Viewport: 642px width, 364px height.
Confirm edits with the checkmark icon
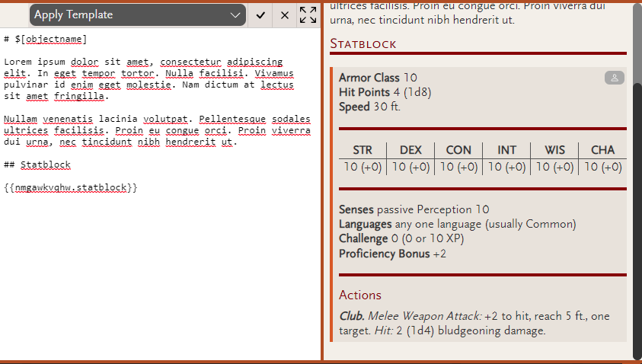[260, 15]
